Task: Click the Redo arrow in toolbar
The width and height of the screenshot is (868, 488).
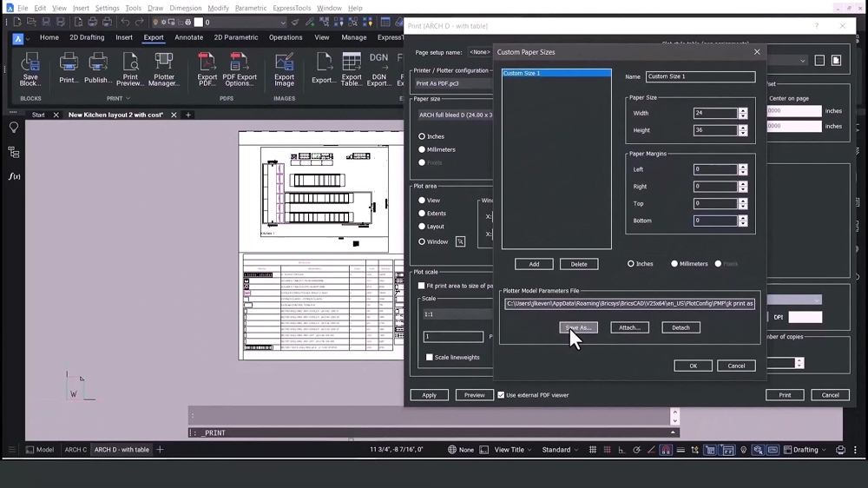Action: point(140,23)
